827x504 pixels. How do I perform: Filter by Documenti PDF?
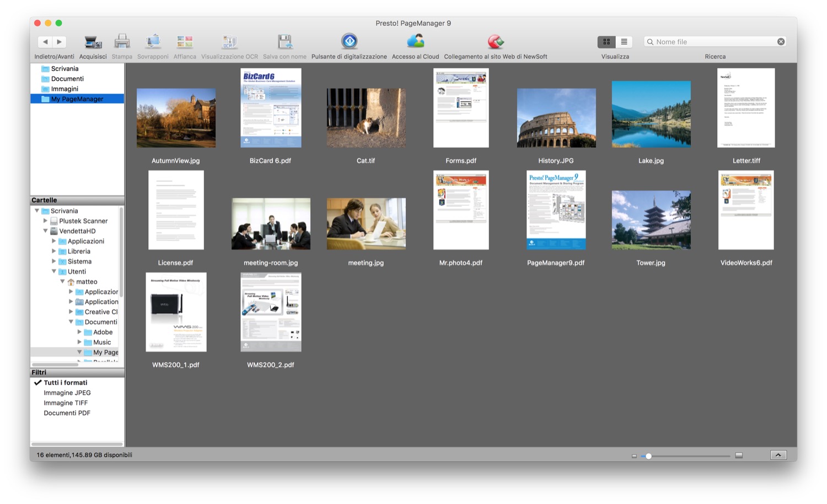coord(67,413)
